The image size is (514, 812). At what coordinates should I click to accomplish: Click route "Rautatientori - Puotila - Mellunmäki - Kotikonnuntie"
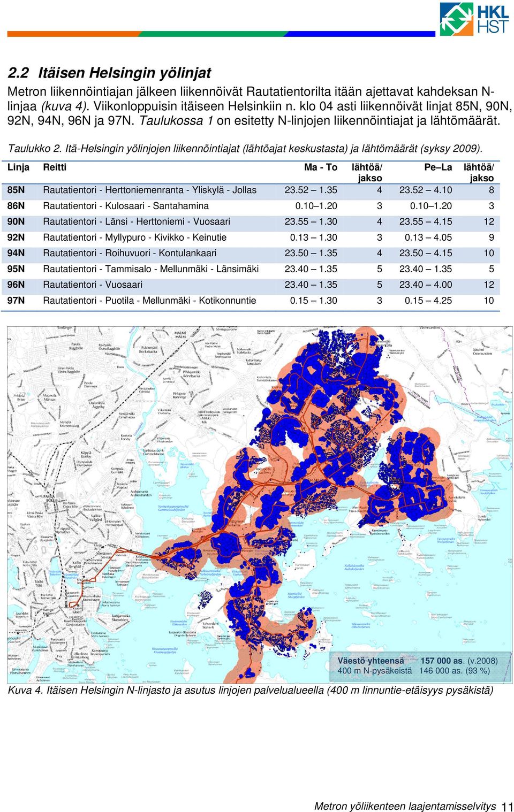click(149, 301)
